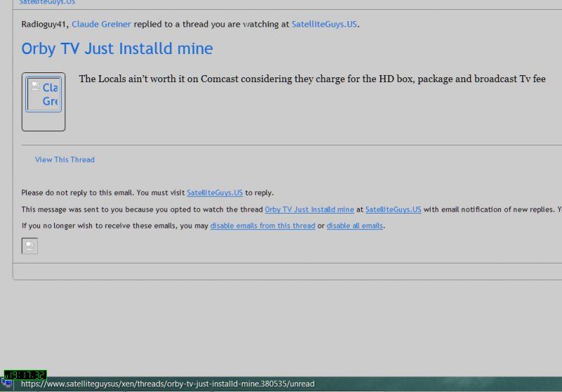Click Claude Greiner's broken avatar image
The width and height of the screenshot is (562, 392).
pos(44,95)
